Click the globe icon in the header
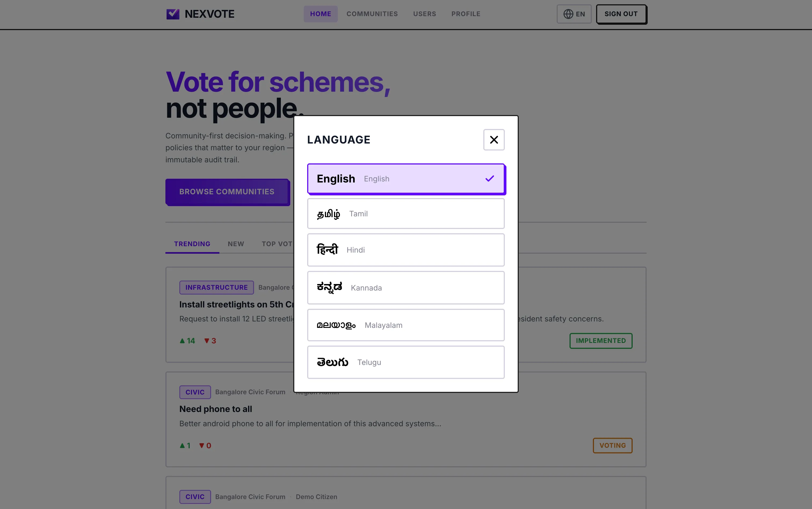The image size is (812, 509). (569, 14)
